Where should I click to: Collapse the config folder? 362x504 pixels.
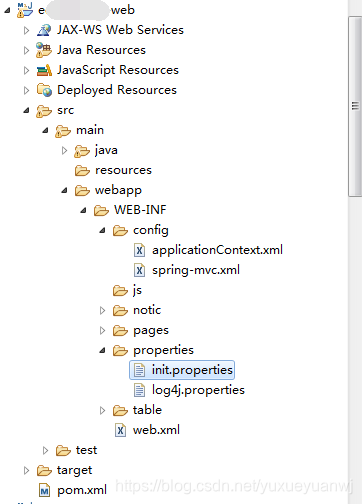[102, 230]
